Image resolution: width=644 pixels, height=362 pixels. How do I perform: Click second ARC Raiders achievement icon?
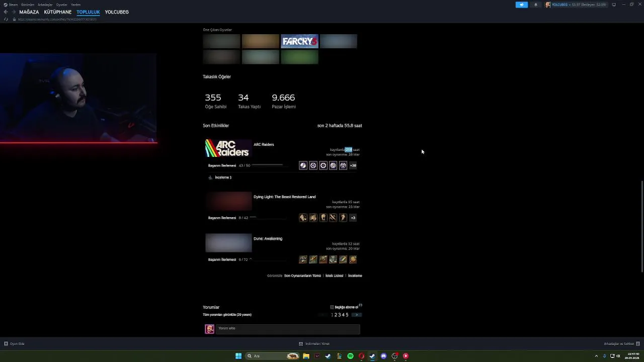pos(313,165)
